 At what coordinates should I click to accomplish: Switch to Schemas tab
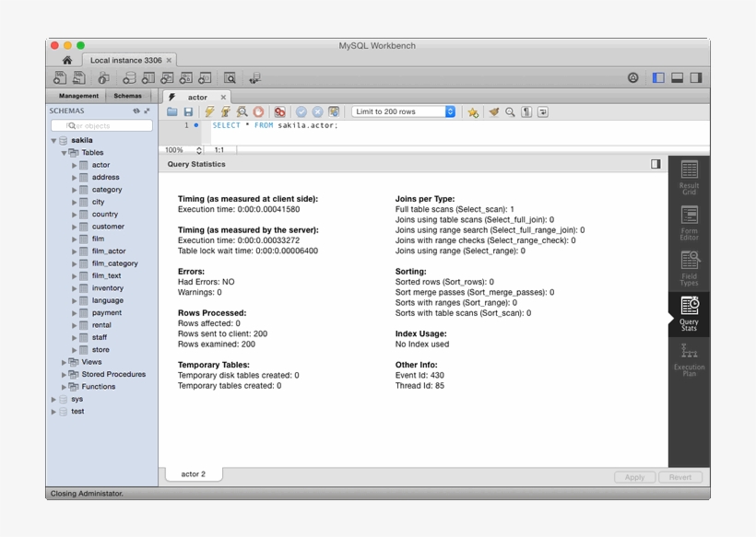tap(128, 96)
